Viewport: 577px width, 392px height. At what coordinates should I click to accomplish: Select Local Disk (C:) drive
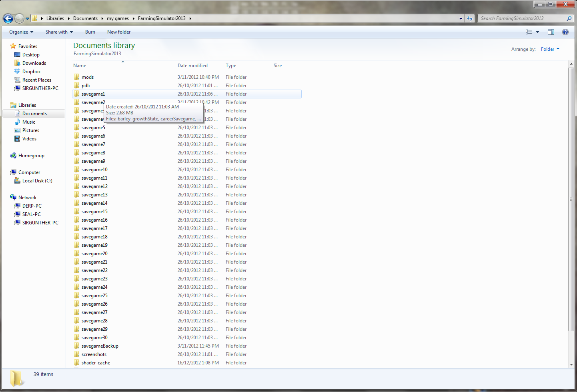(37, 181)
